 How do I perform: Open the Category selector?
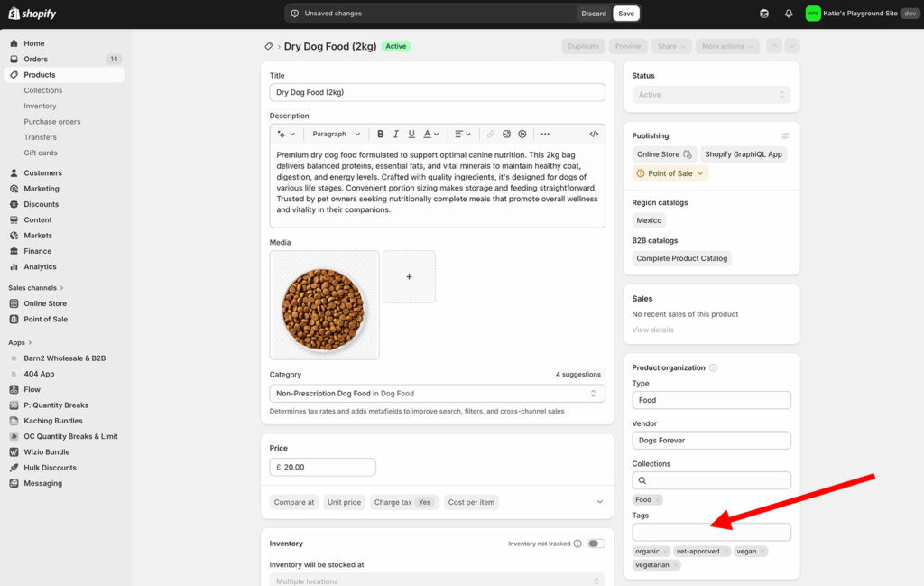(438, 393)
